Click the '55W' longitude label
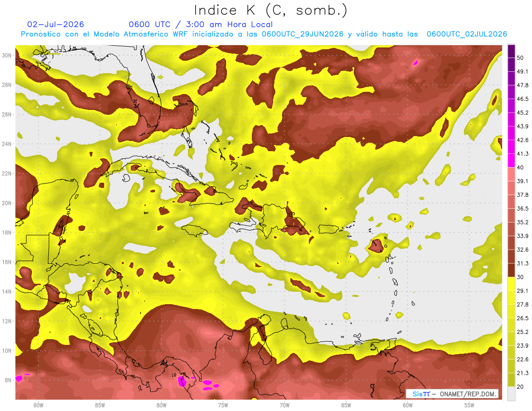 (x=469, y=405)
